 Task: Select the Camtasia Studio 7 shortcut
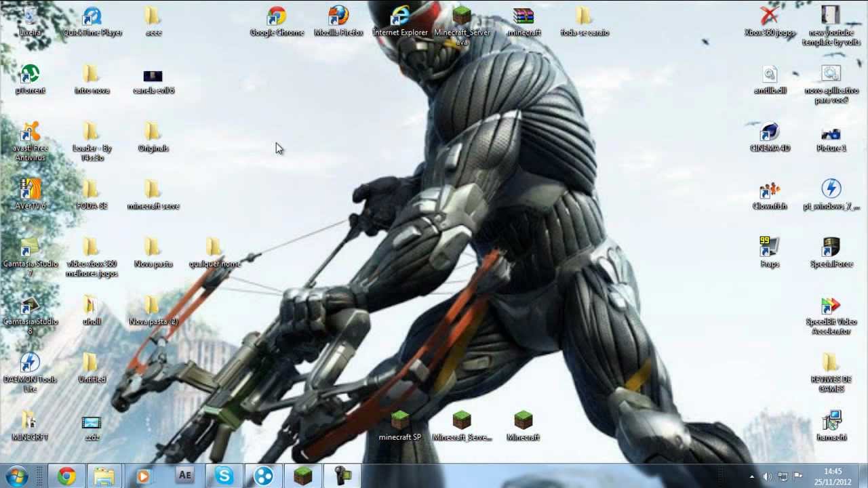(30, 258)
